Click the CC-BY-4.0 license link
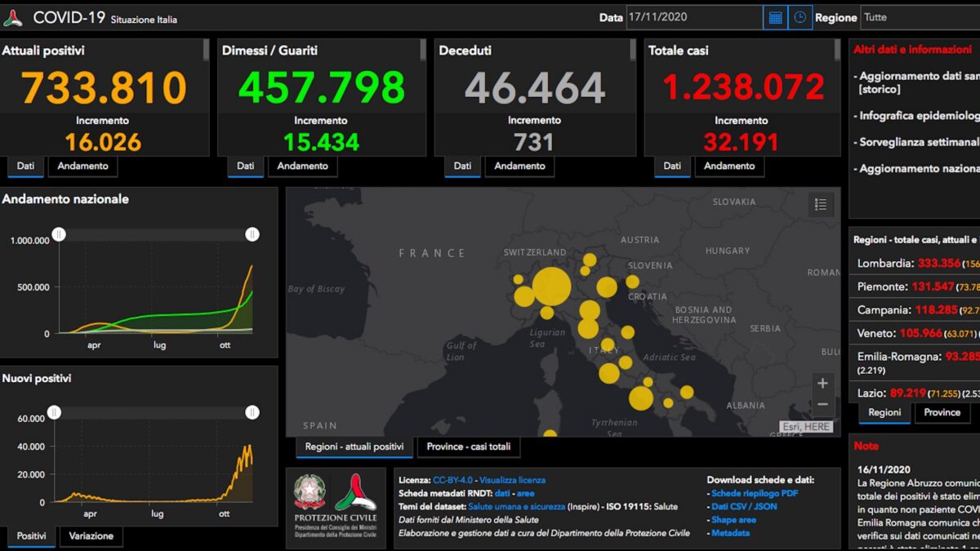The height and width of the screenshot is (551, 980). 453,480
